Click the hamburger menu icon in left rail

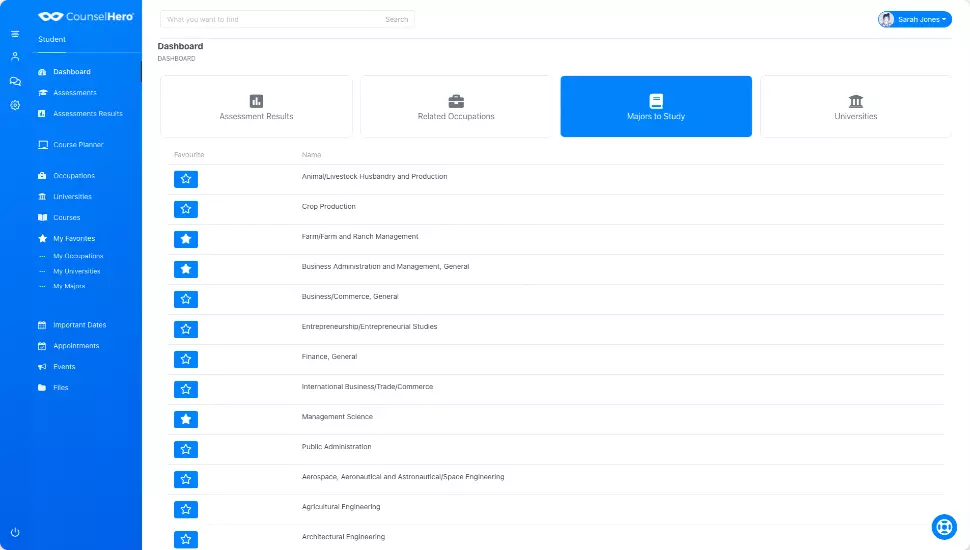15,35
